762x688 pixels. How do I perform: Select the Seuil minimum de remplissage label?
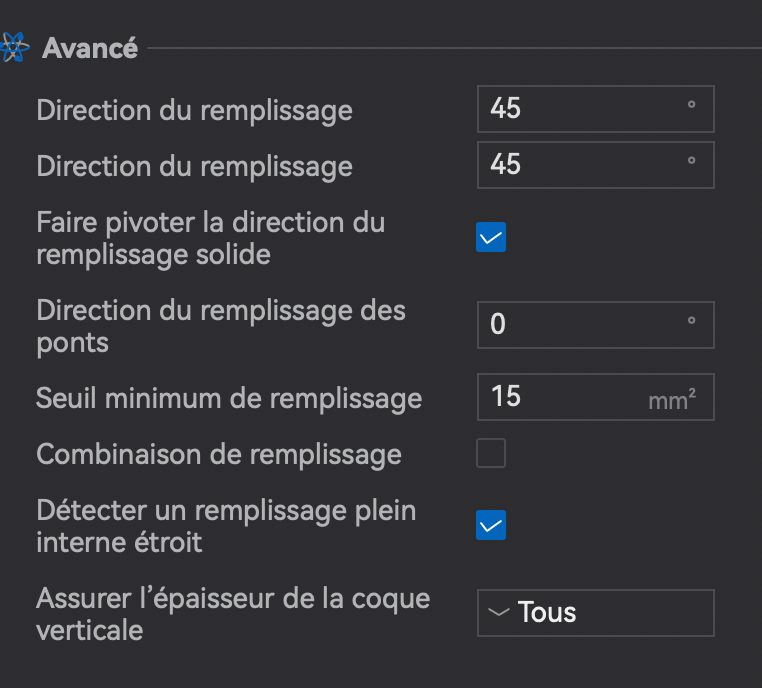pos(229,398)
